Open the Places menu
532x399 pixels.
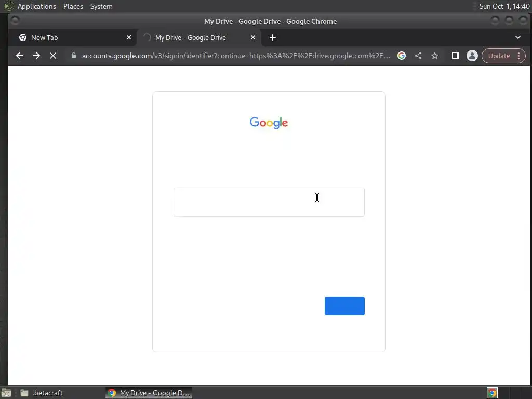pyautogui.click(x=73, y=6)
